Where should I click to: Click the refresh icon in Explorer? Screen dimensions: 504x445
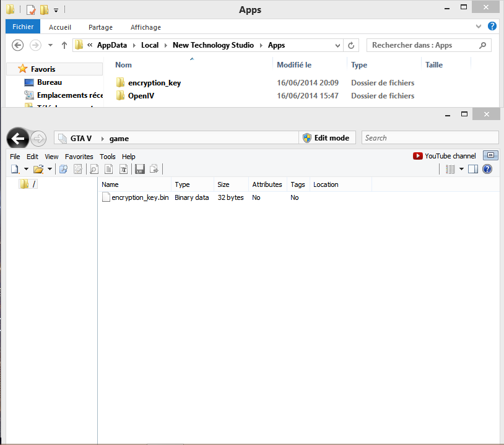[x=351, y=45]
